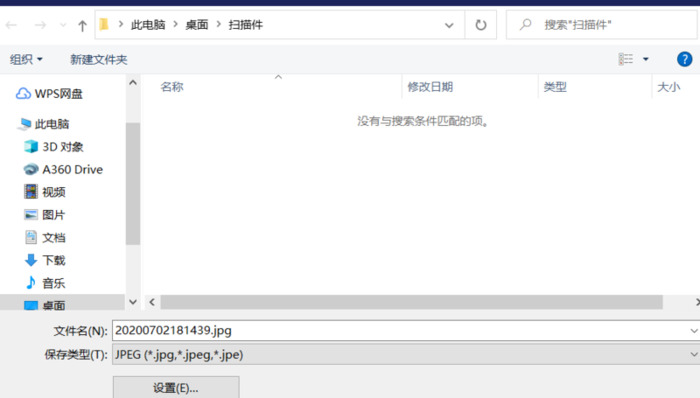Expand chevron after 此电脑 in path
This screenshot has height=398, width=700.
(x=175, y=25)
